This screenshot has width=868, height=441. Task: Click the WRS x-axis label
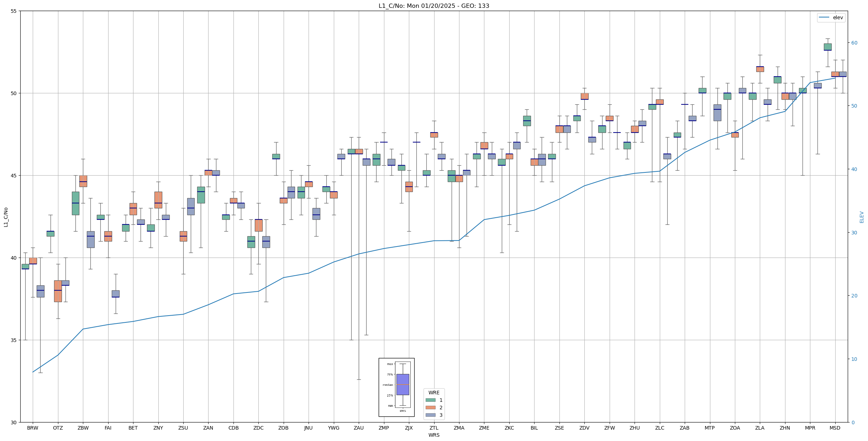click(433, 435)
